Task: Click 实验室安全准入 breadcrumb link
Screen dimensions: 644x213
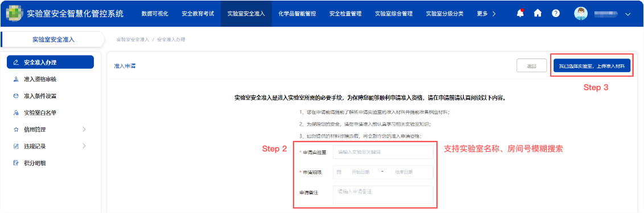Action: point(133,40)
